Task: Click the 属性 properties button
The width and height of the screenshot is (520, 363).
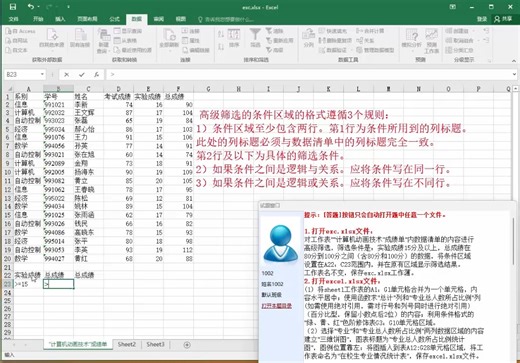Action: pyautogui.click(x=191, y=40)
